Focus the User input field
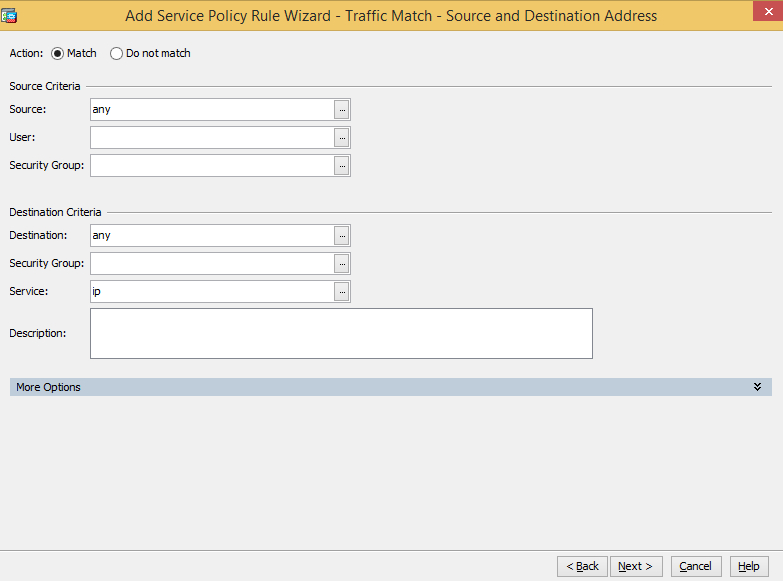783x581 pixels. click(x=210, y=137)
